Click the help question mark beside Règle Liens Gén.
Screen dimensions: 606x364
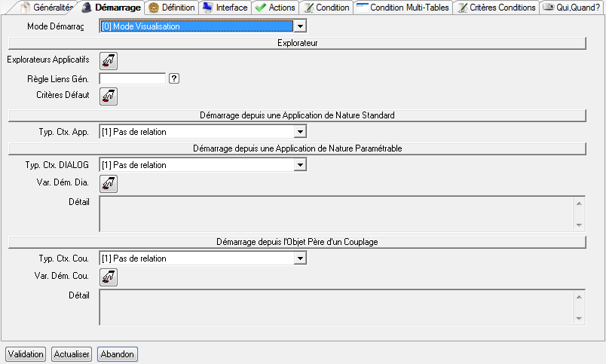coord(173,78)
